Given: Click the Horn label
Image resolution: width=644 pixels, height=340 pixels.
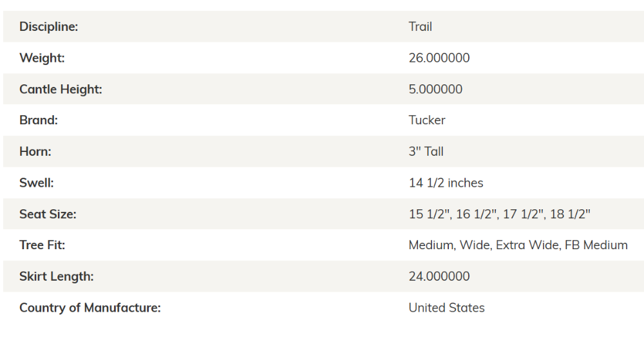Looking at the screenshot, I should [35, 151].
